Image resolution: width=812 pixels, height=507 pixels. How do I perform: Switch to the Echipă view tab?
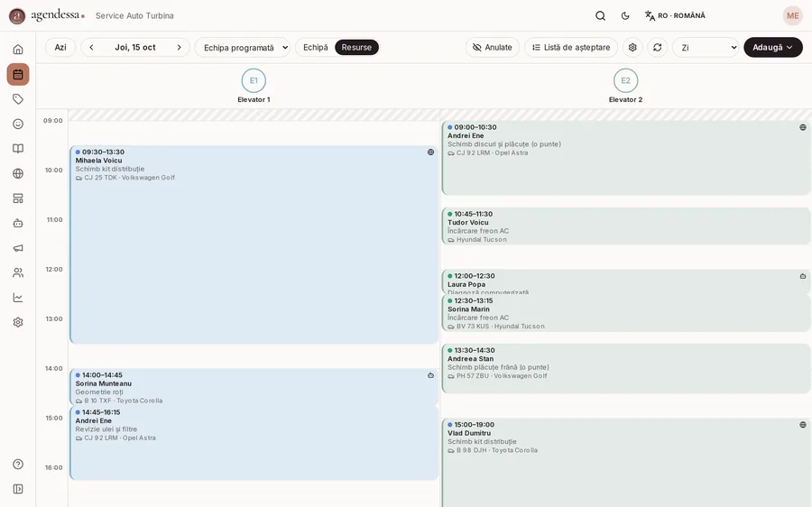point(316,47)
